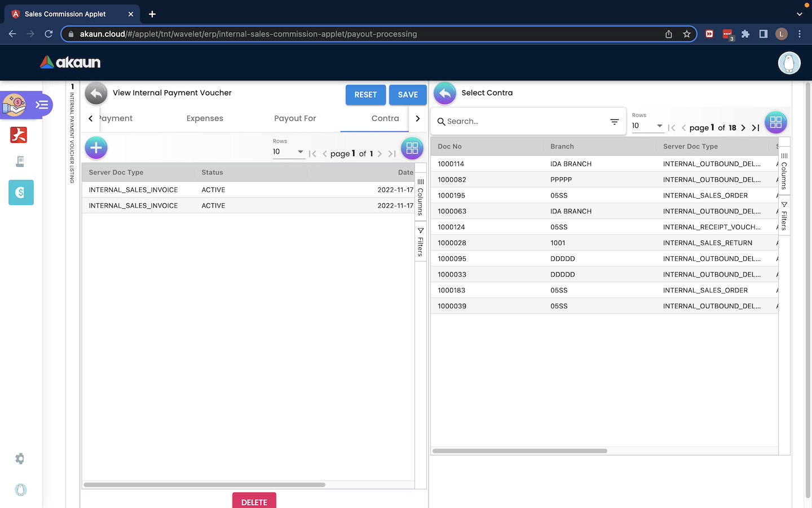This screenshot has width=812, height=508.
Task: Open the dollar sign sidebar module
Action: (x=21, y=192)
